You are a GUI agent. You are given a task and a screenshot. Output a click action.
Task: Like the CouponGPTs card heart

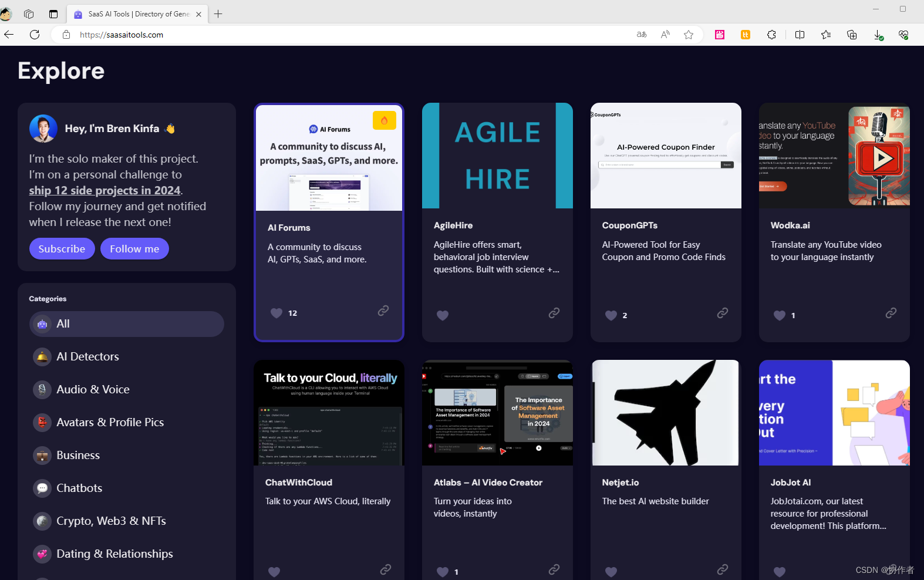611,315
